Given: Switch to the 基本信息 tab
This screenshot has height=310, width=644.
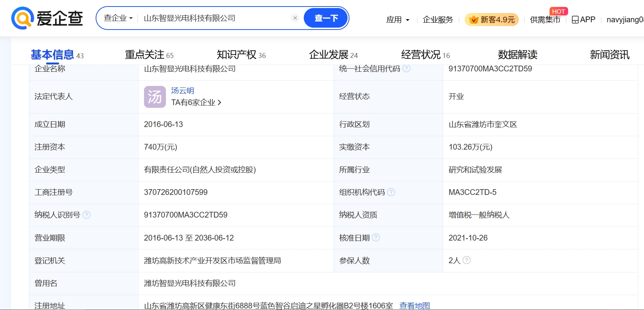Looking at the screenshot, I should 57,55.
